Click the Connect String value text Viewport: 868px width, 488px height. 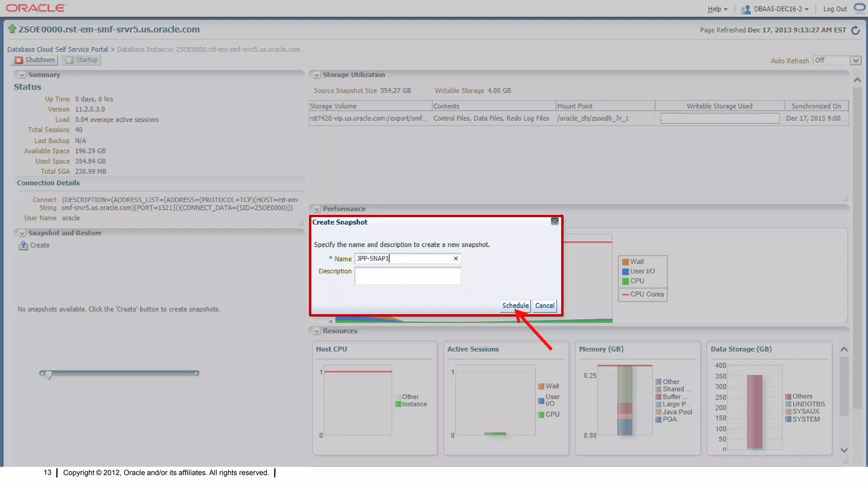[x=181, y=204]
